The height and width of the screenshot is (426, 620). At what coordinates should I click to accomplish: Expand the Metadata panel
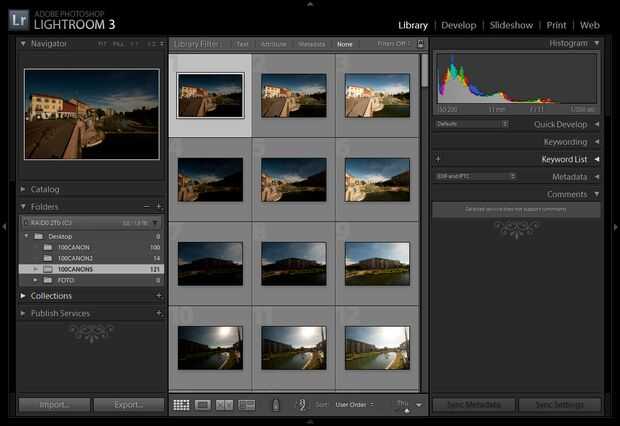(x=596, y=177)
